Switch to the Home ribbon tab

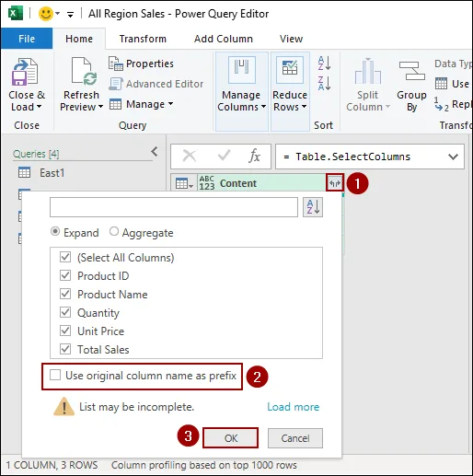pyautogui.click(x=79, y=39)
